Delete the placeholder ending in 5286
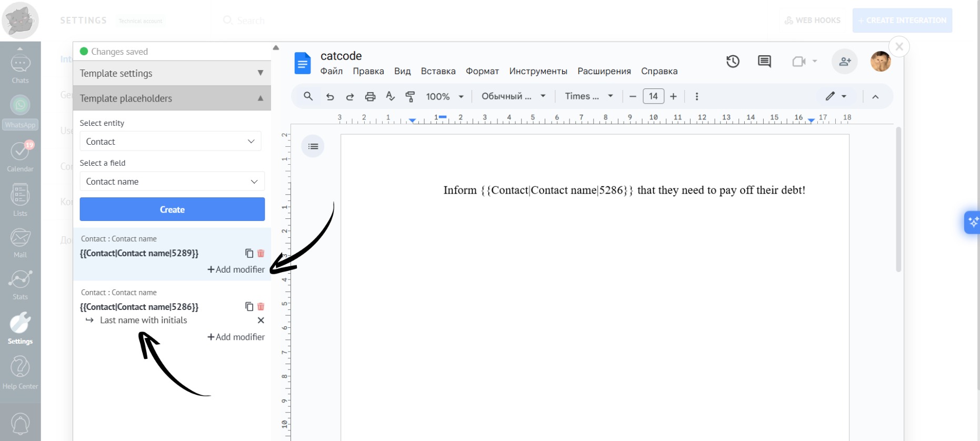 261,307
